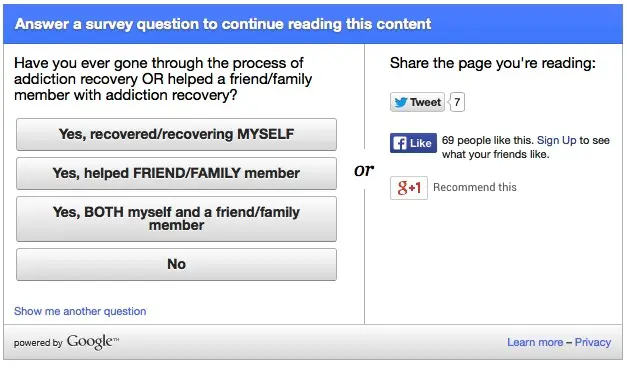Click the 'powered by' footer text
The image size is (627, 369).
click(x=38, y=343)
